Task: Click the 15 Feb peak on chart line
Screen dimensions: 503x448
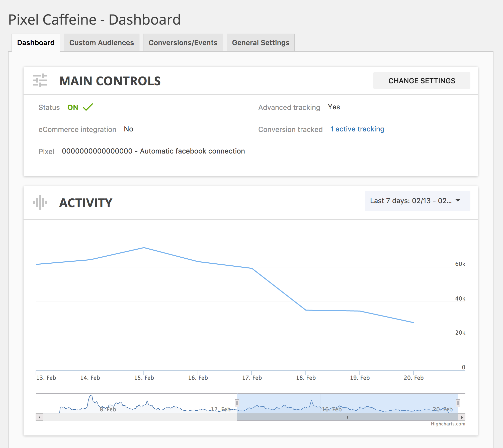Action: click(144, 248)
